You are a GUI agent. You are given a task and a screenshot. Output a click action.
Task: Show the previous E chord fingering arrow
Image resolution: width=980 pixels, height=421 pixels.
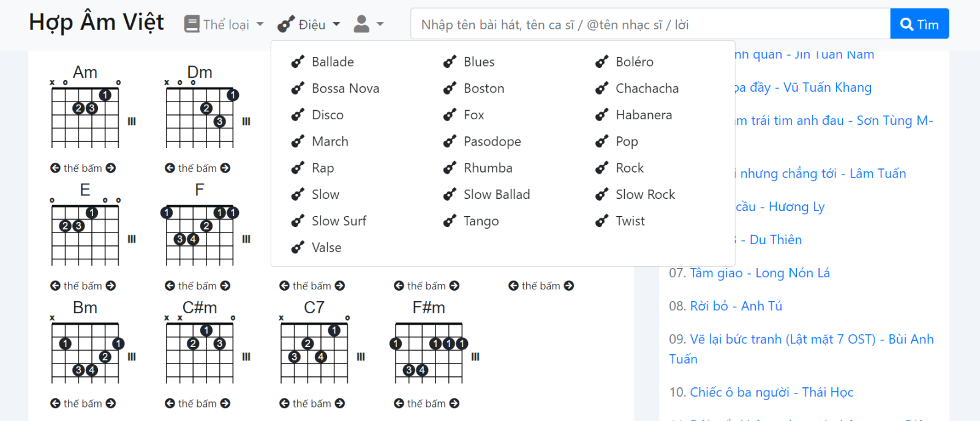(x=55, y=286)
